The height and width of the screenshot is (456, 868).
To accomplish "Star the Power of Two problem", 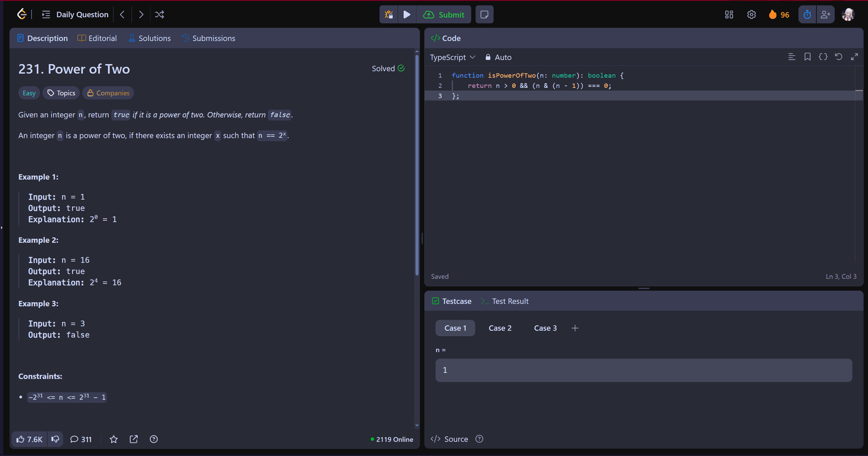I will (113, 439).
